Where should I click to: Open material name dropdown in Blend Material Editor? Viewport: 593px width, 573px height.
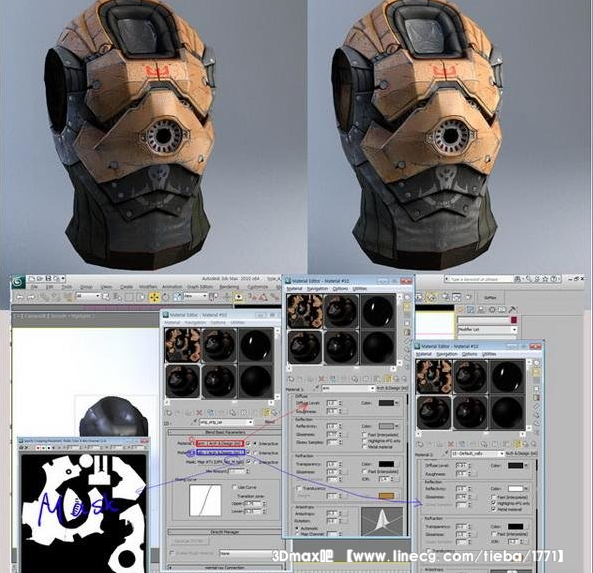(226, 422)
